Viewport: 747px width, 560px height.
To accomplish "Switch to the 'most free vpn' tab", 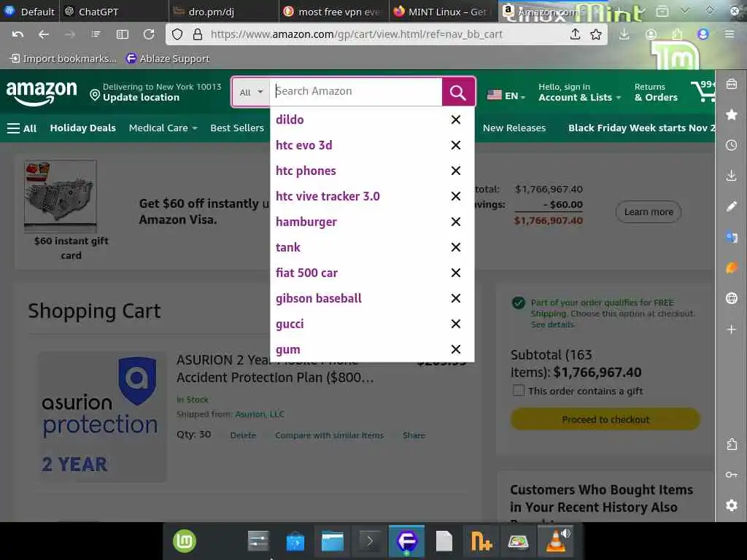I will pyautogui.click(x=333, y=12).
